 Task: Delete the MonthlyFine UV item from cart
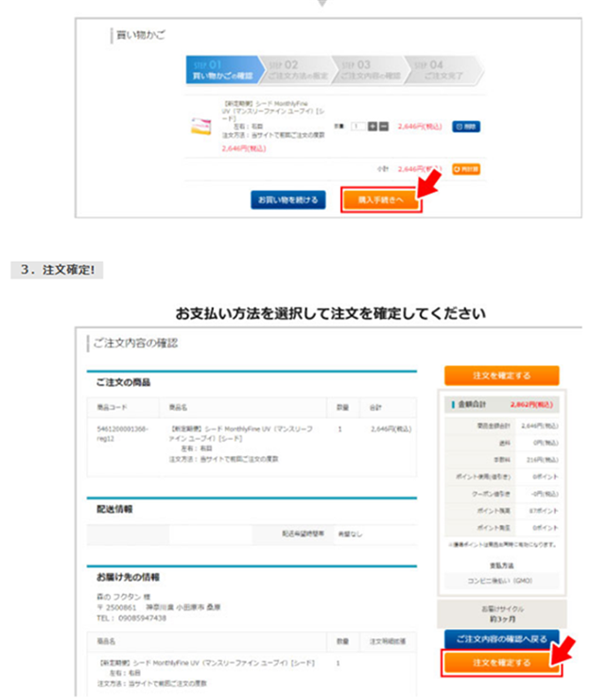465,125
